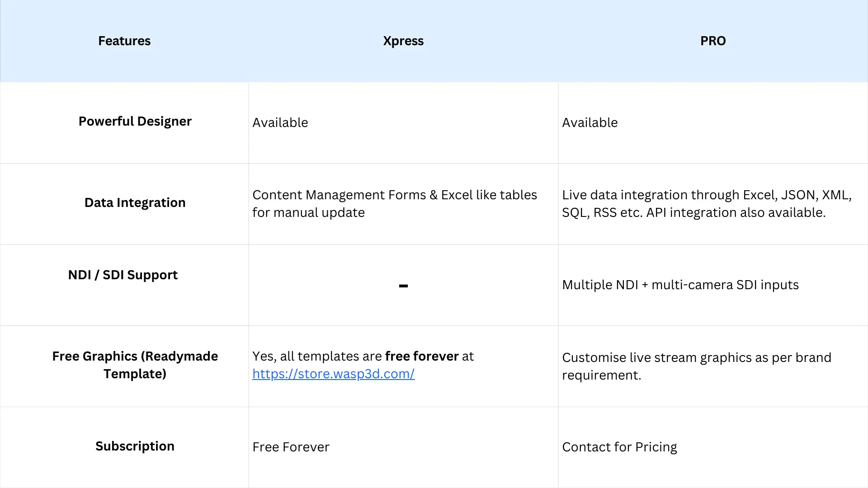
Task: Click Free Graphics (Readymade Template) label
Action: (135, 365)
